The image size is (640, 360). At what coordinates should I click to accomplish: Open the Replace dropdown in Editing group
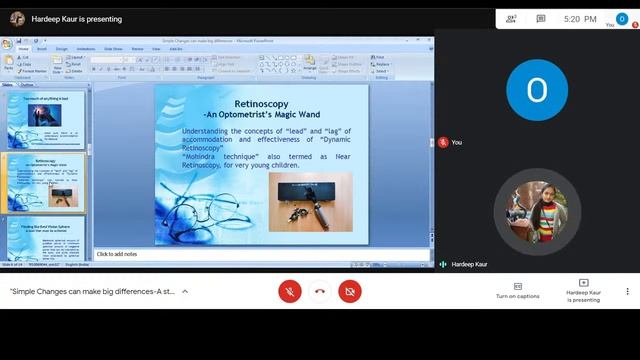(x=380, y=64)
